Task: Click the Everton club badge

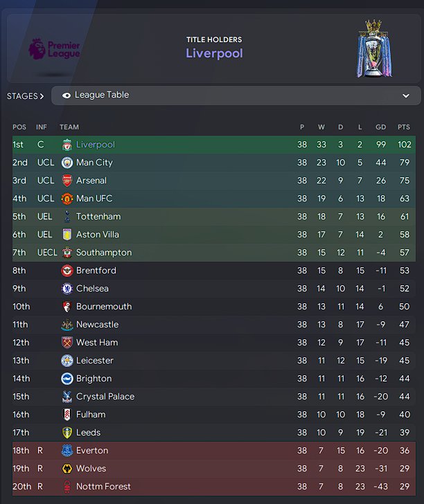Action: point(67,451)
